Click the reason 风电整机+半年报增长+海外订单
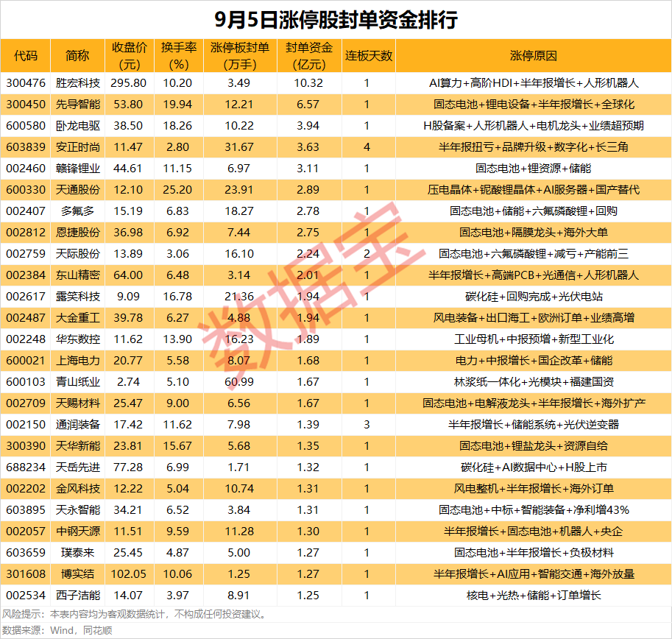Viewport: 672px width, 639px height. click(534, 489)
